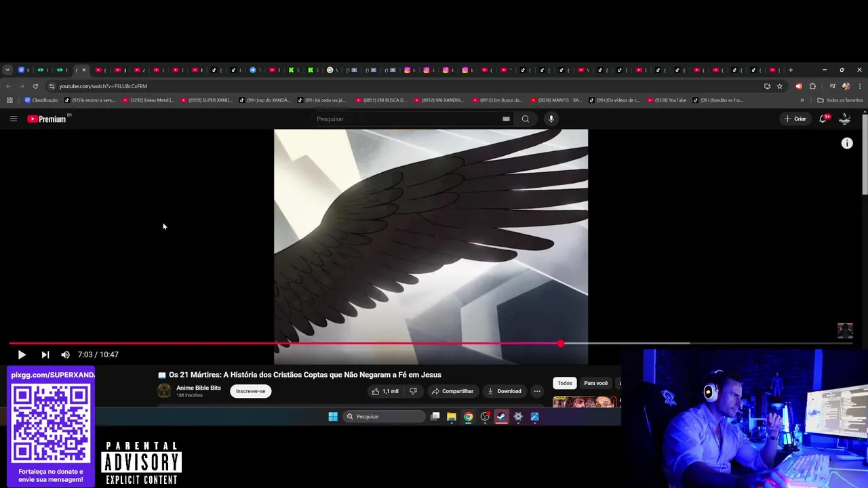Open Steam from the taskbar
Viewport: 868px width, 488px height.
501,417
